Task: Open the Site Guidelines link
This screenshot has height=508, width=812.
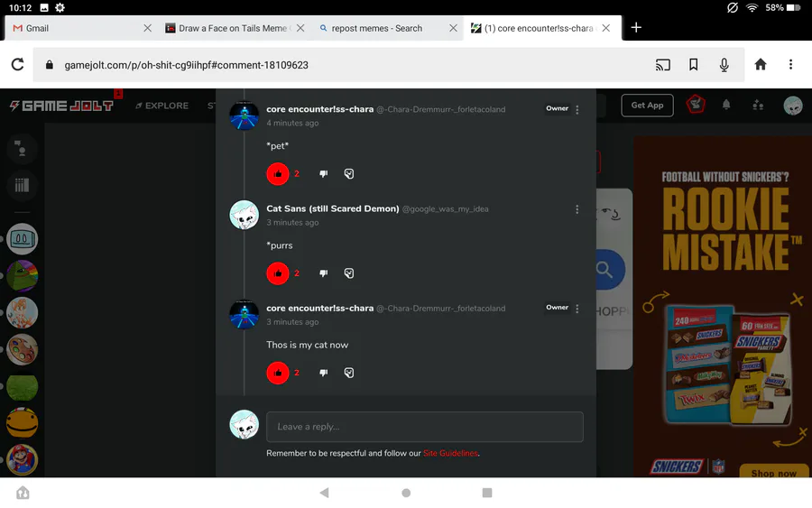Action: 450,453
